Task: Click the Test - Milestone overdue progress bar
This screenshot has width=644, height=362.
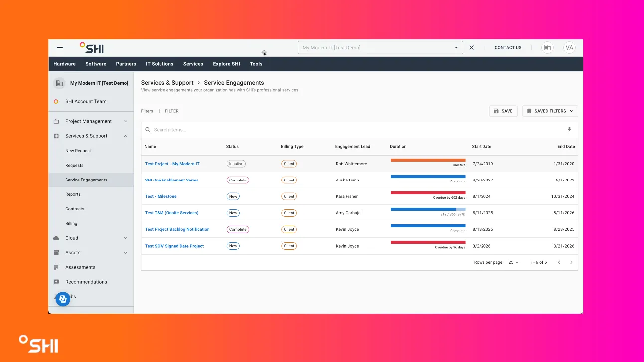Action: (428, 192)
